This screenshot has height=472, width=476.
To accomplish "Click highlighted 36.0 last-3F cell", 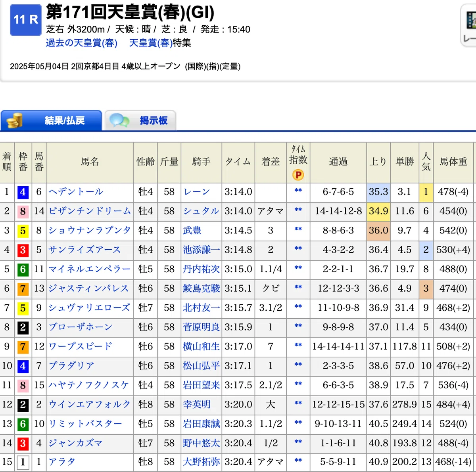I will point(378,230).
